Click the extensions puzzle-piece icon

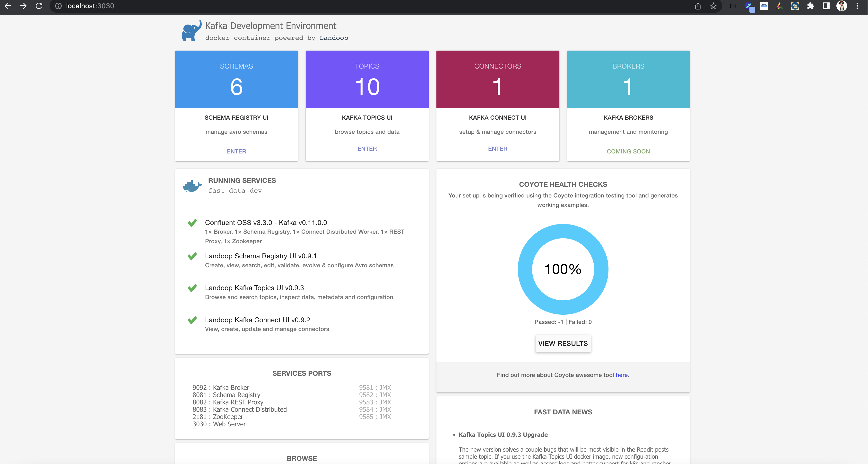click(x=810, y=6)
